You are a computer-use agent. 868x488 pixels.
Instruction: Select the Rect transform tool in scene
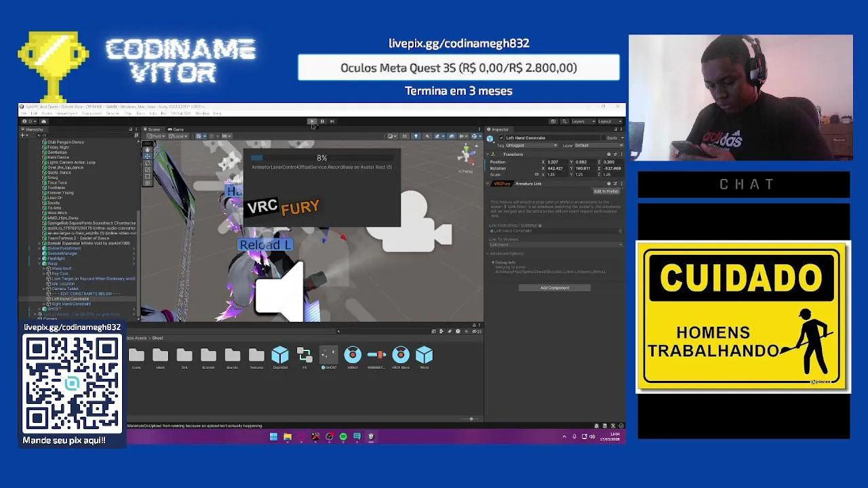(x=147, y=177)
